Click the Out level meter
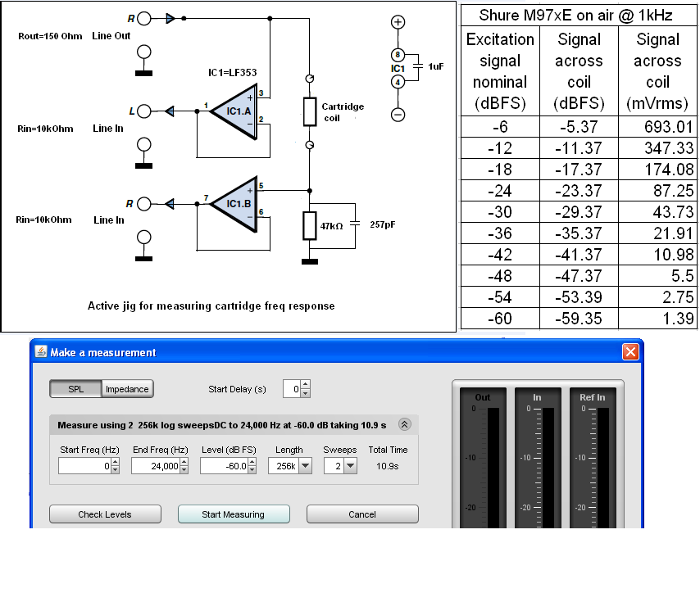Image resolution: width=700 pixels, height=593 pixels. pos(483,459)
